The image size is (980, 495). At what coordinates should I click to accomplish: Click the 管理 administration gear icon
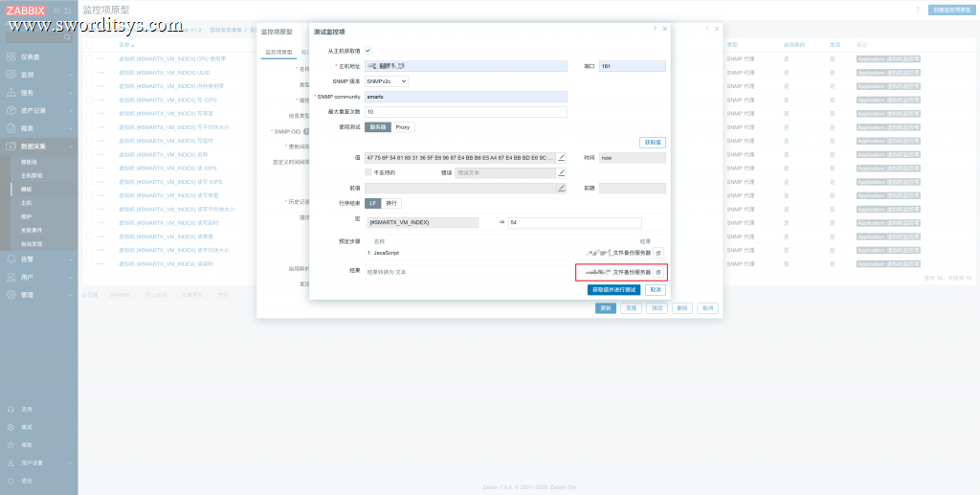click(11, 294)
